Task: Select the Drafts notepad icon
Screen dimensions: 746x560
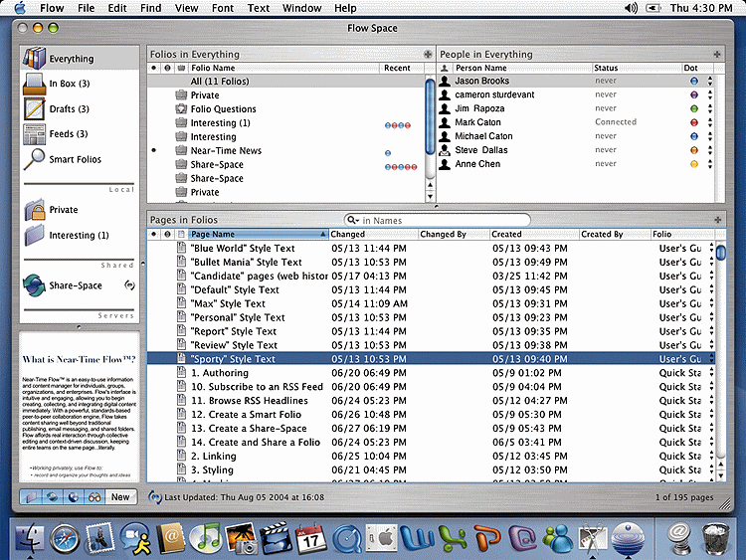Action: 34,108
